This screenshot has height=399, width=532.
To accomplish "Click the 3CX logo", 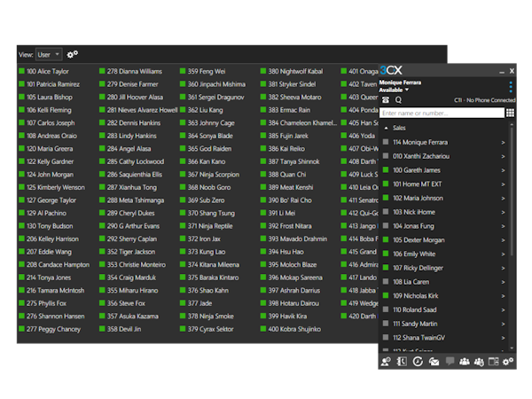I will tap(391, 71).
